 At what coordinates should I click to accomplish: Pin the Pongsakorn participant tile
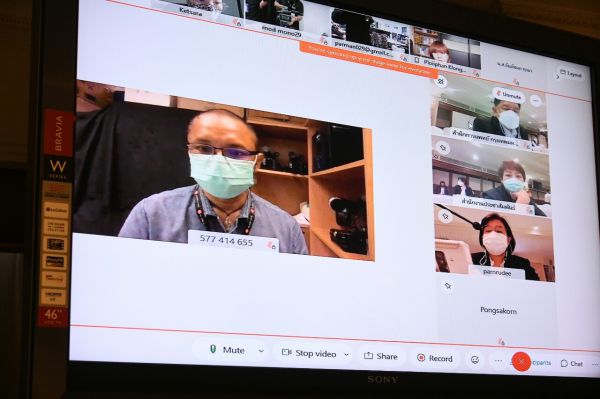click(448, 285)
